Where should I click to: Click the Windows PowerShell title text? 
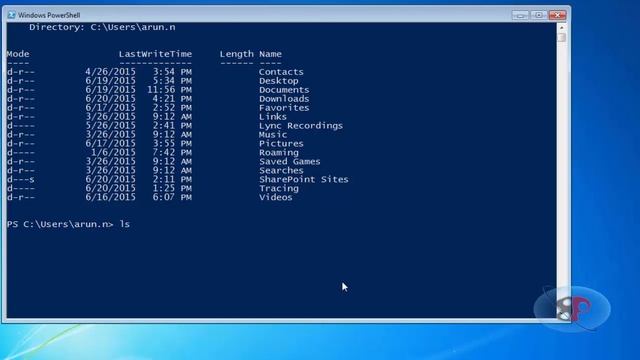pos(49,15)
